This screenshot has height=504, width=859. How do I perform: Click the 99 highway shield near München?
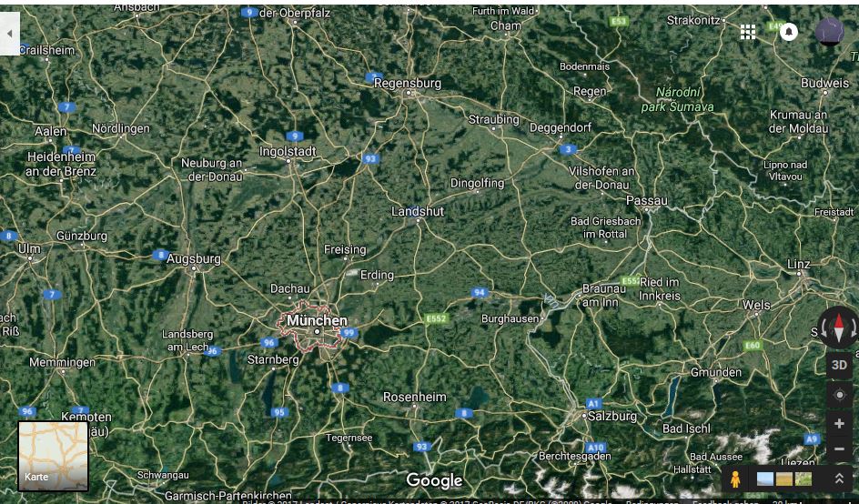click(349, 333)
